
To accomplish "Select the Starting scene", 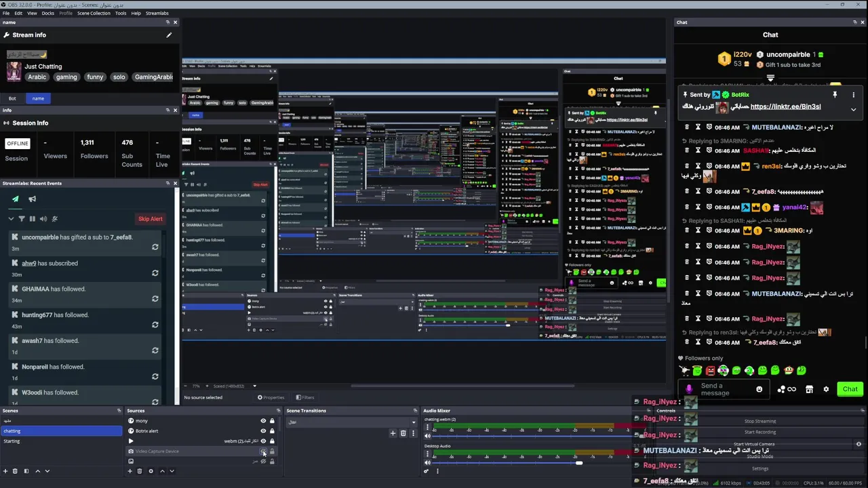I will pos(62,441).
